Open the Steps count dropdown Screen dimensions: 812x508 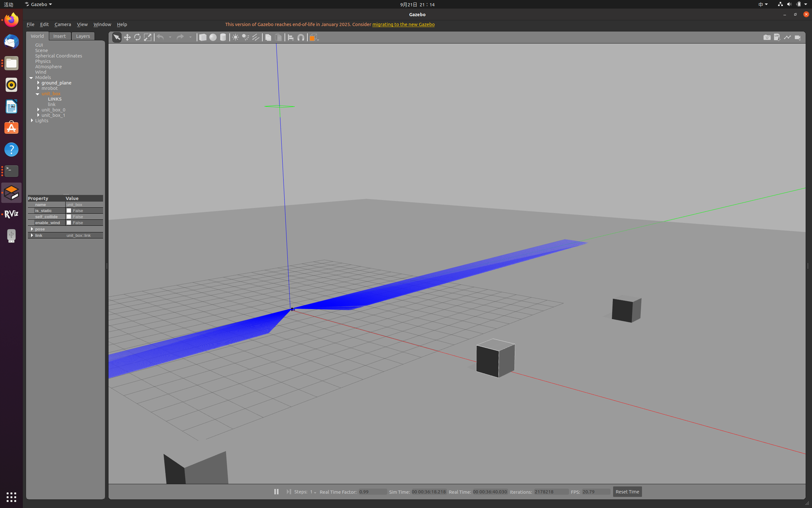(313, 492)
